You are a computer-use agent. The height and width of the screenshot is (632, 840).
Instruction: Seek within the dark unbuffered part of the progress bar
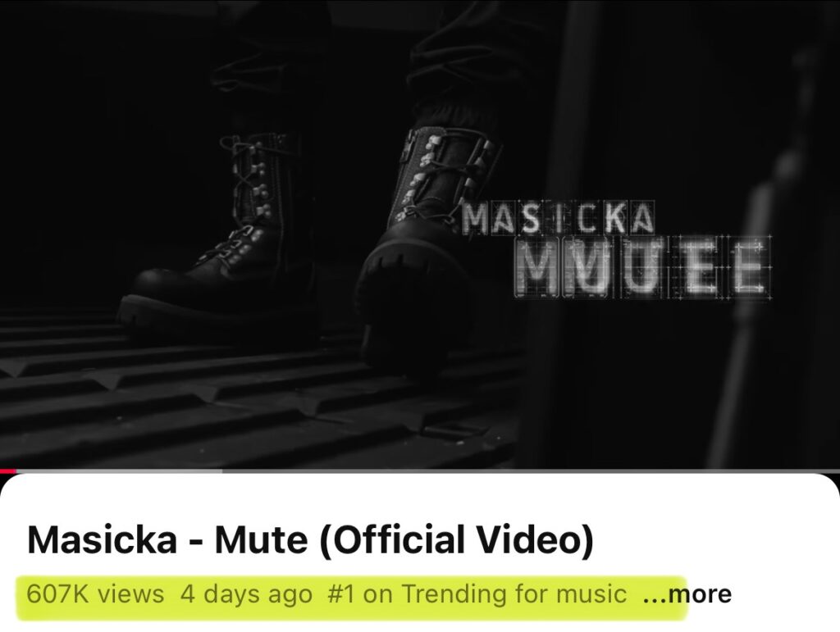coord(531,471)
